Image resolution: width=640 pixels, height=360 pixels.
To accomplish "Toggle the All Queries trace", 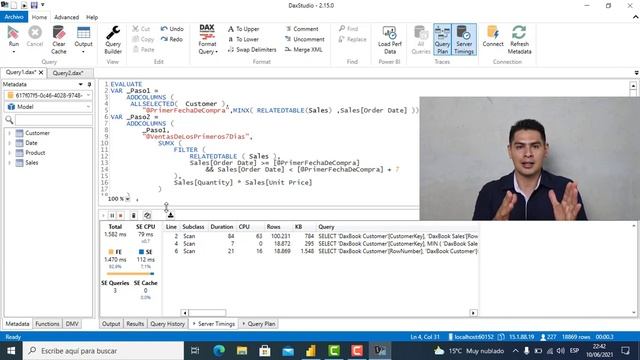I will pyautogui.click(x=421, y=40).
